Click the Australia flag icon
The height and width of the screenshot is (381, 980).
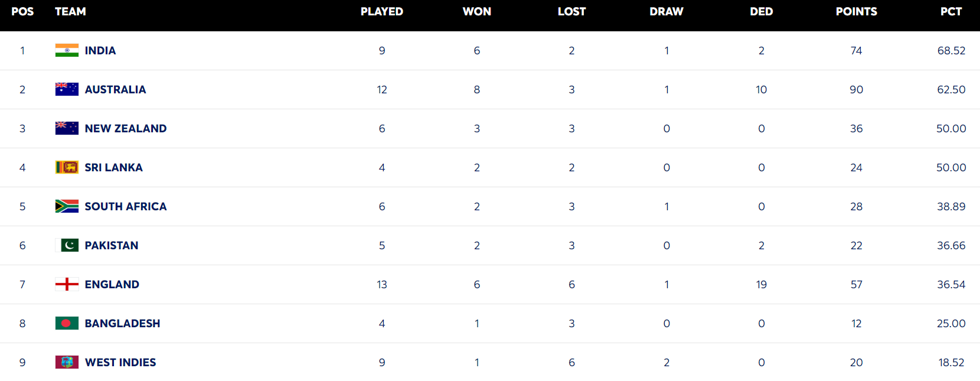(x=67, y=89)
